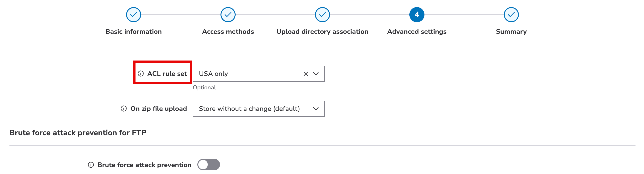Click the info icon beside On zip file upload
The width and height of the screenshot is (644, 174).
[x=124, y=109]
